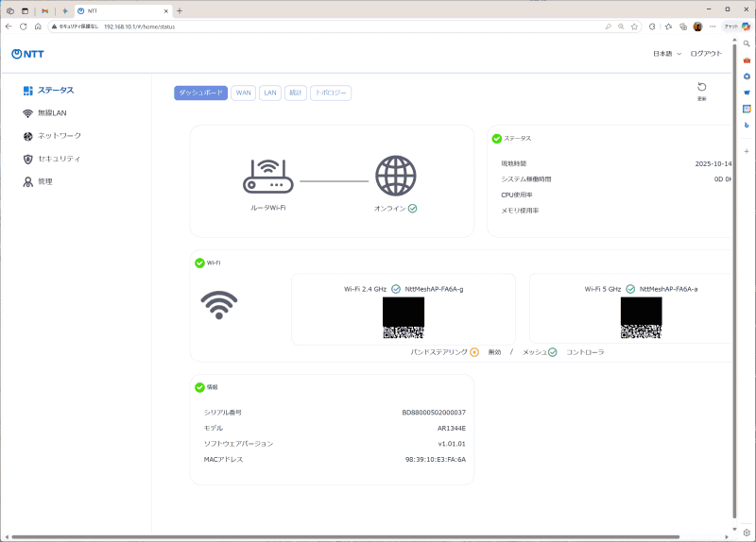Open the browser collections icon
This screenshot has height=542, width=756.
point(683,26)
